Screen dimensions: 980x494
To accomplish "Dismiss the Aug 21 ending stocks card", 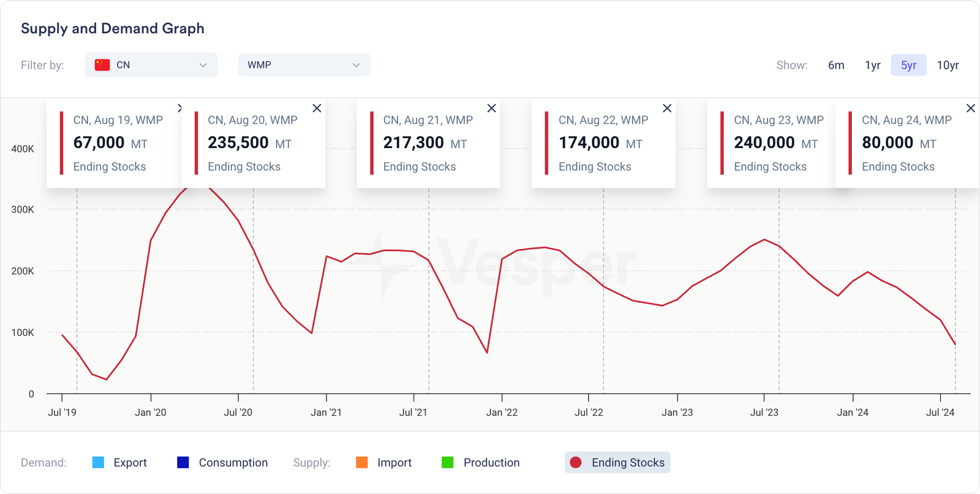I will tap(491, 108).
